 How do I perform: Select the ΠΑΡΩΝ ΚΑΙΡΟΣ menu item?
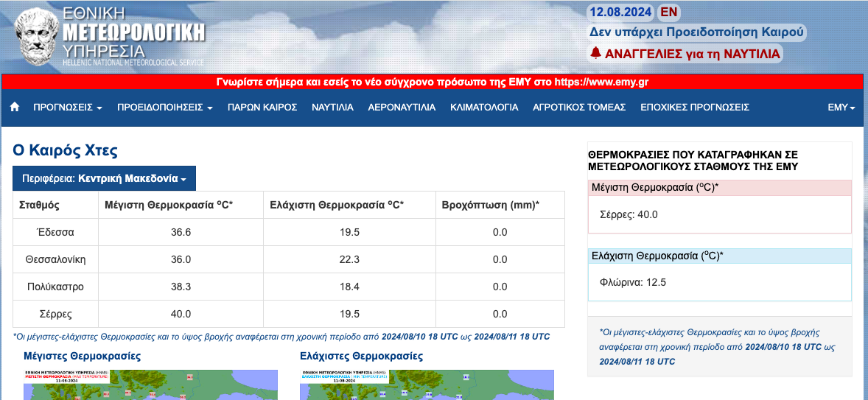262,108
